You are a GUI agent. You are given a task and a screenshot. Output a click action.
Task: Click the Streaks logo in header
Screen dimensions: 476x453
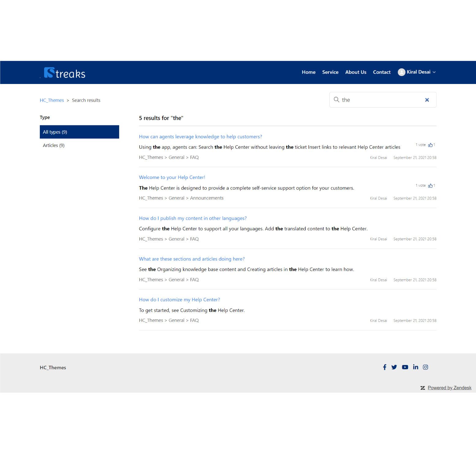[x=65, y=73]
